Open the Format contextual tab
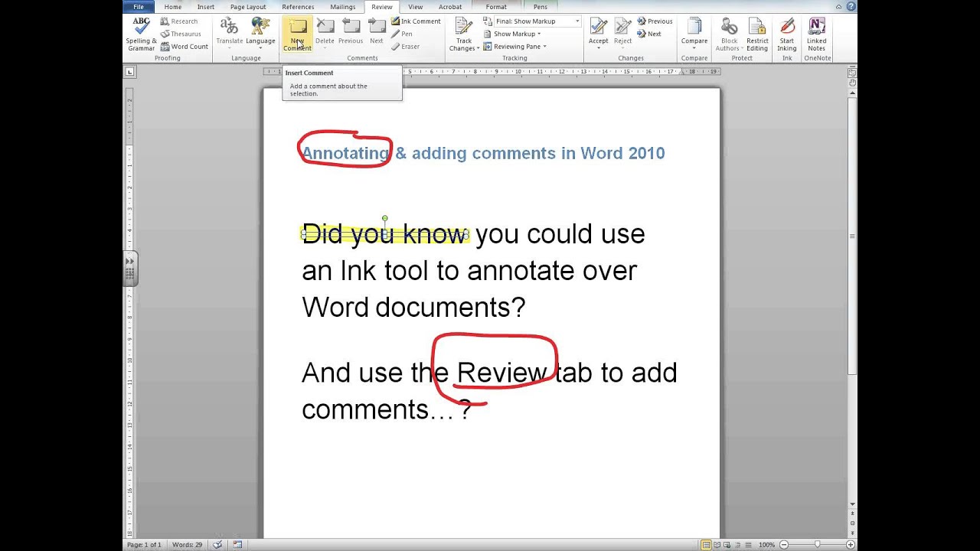This screenshot has height=551, width=980. (496, 7)
